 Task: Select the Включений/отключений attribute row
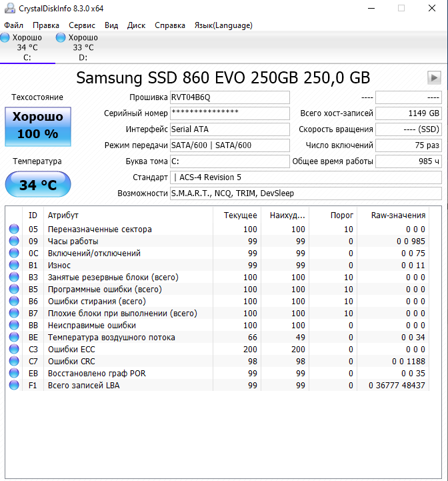pyautogui.click(x=217, y=253)
